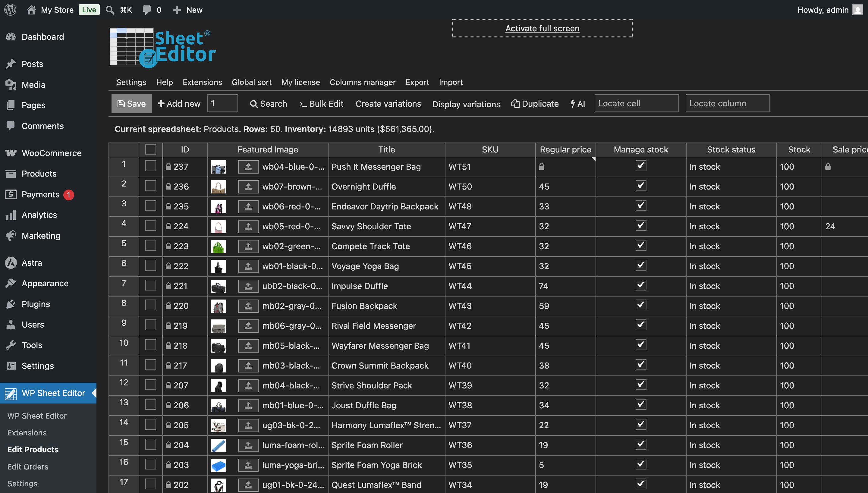Open the comments bubble in the admin bar
868x493 pixels.
[x=146, y=10]
